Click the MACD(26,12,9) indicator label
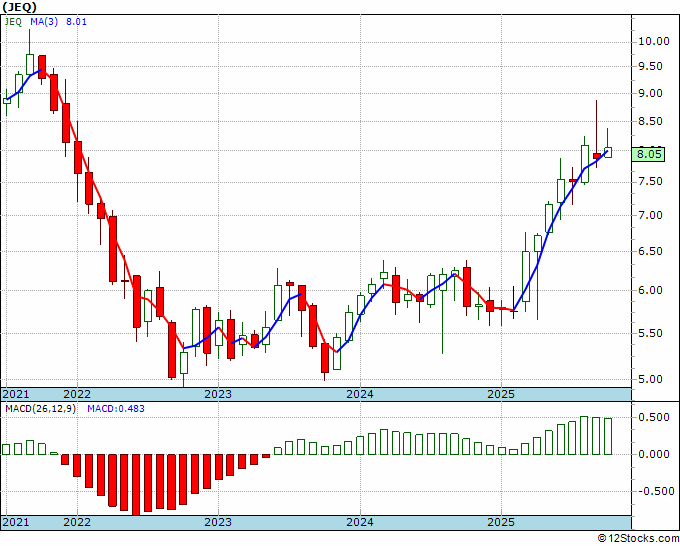 click(40, 409)
